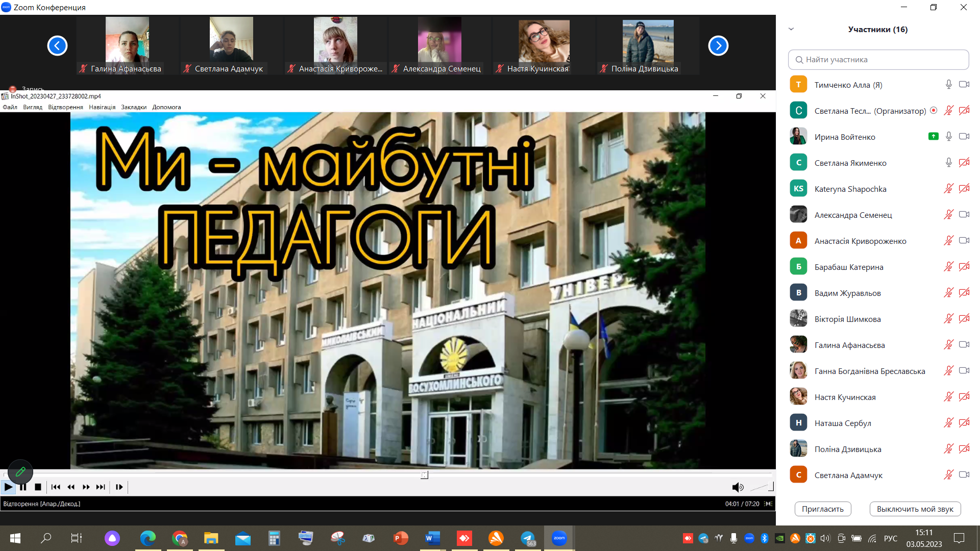Toggle microphone icon for Светлана Якименко

[948, 163]
